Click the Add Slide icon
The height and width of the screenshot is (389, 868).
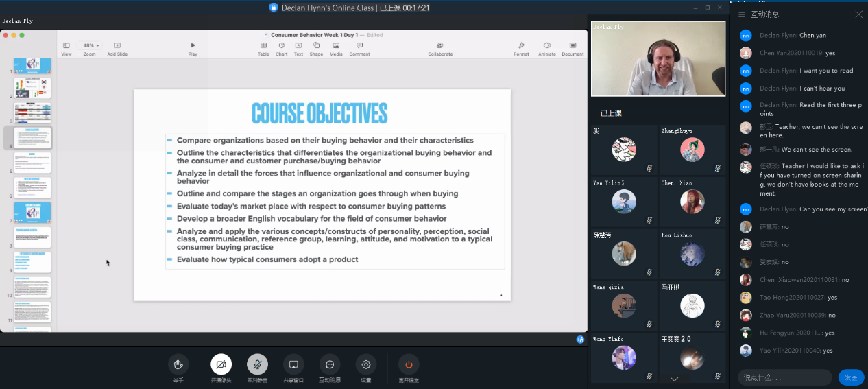coord(117,45)
